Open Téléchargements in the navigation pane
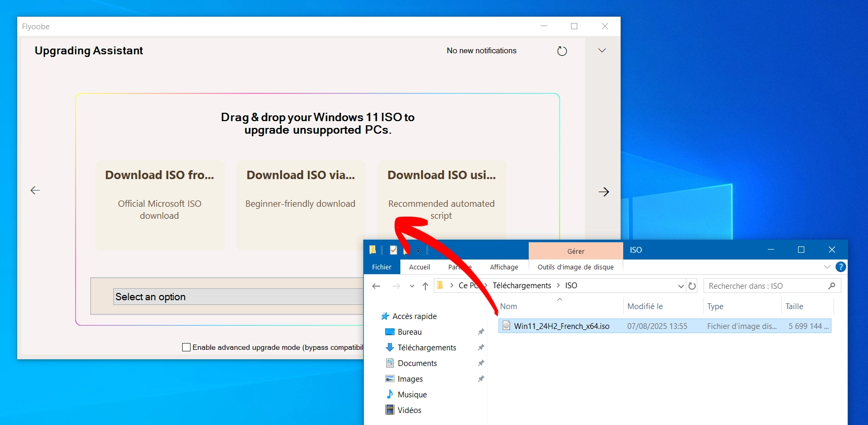Screen dimensions: 868x425 426,348
